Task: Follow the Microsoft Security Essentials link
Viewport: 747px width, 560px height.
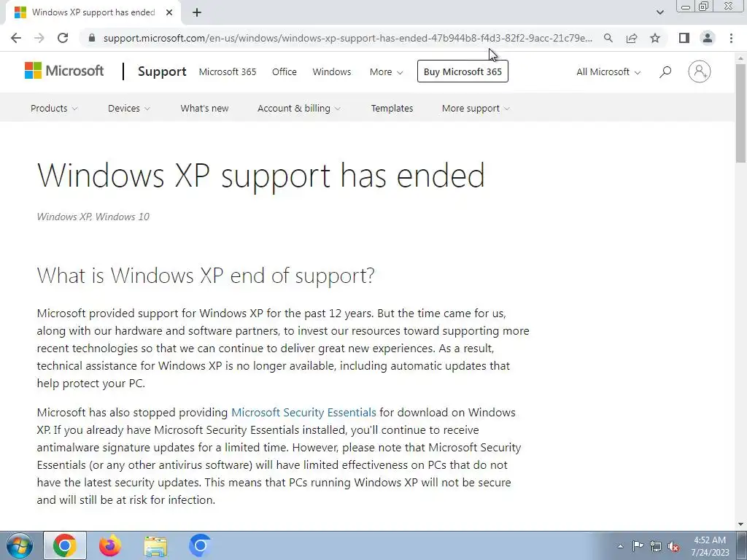Action: tap(303, 413)
